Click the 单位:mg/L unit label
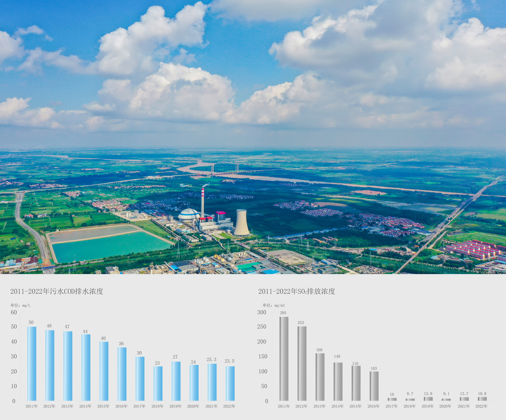 point(20,305)
